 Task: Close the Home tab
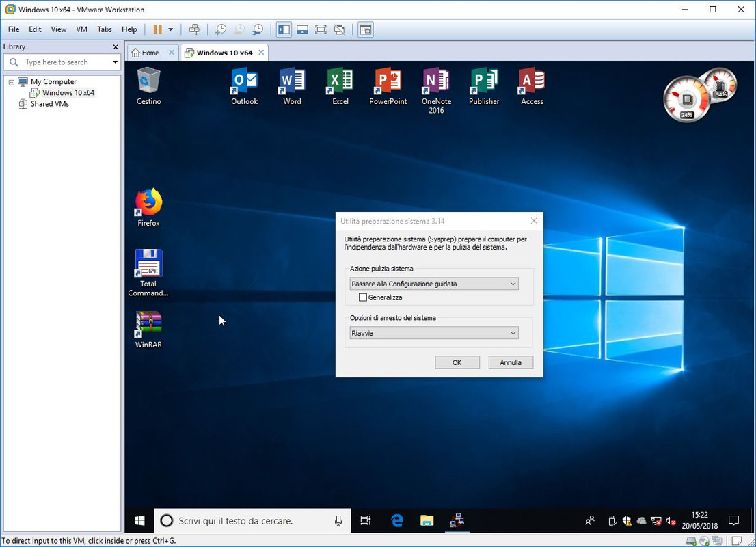pos(171,53)
